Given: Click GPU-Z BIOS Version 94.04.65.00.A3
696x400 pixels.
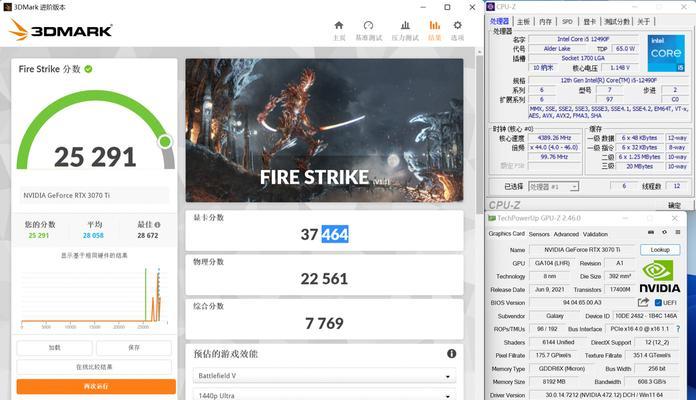Looking at the screenshot, I should coord(582,302).
